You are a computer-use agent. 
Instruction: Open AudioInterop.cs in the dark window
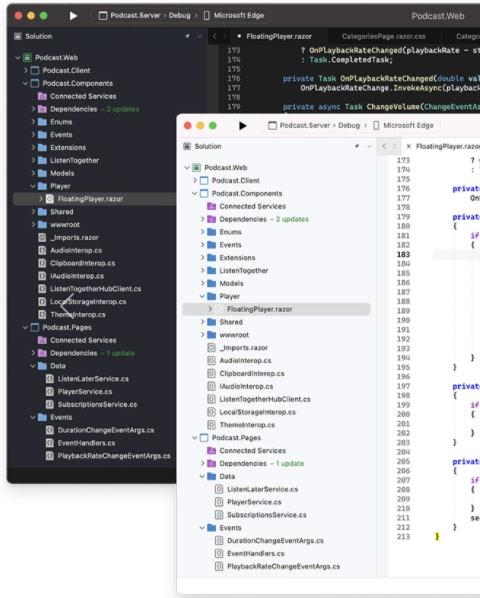click(x=76, y=251)
